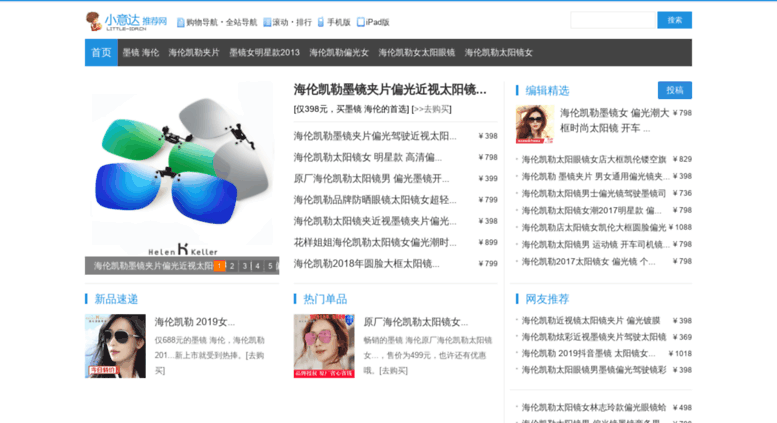Viewport: 777px width, 423px height.
Task: Open 海伦凯勒近视镜太阳镜夹片 偏光镀膜 item
Action: click(591, 320)
